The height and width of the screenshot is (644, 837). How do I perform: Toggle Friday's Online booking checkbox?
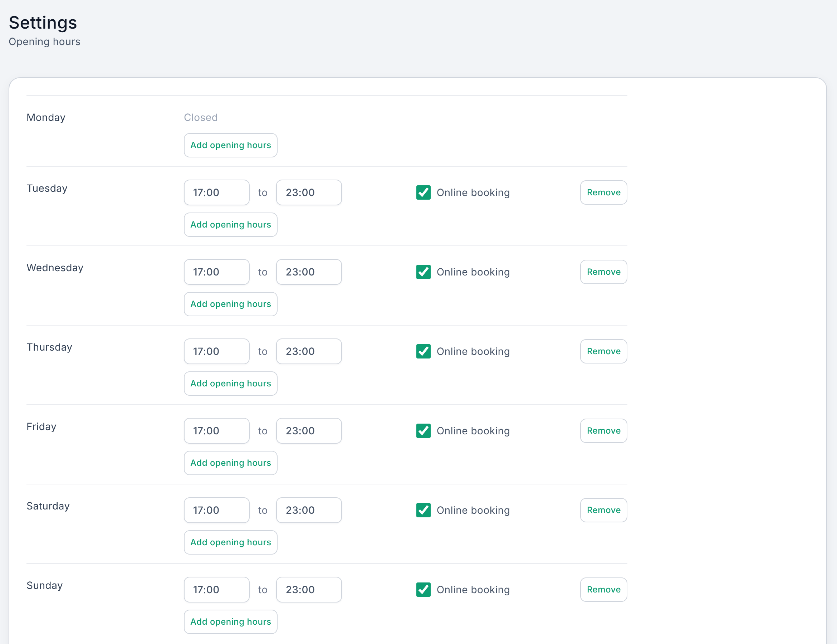point(423,430)
